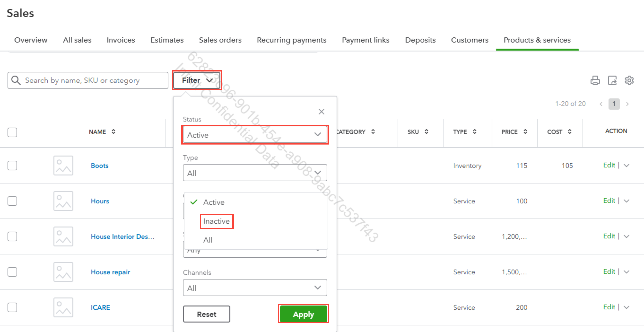Check the select-all checkbox in header
Image resolution: width=644 pixels, height=332 pixels.
[x=12, y=132]
